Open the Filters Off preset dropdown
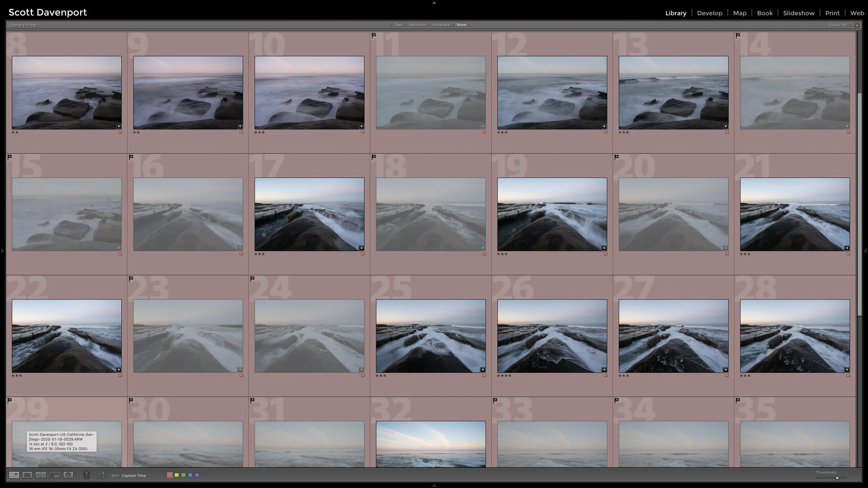 (x=840, y=25)
